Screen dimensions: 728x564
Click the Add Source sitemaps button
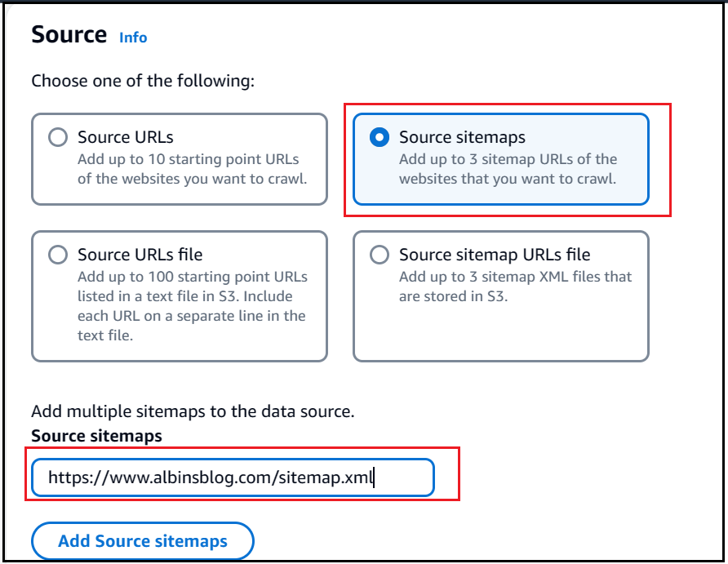tap(143, 541)
